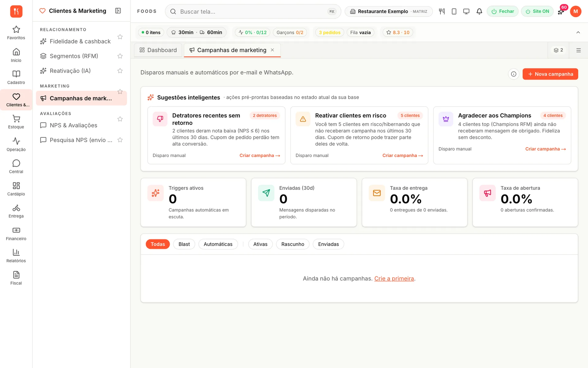Filter campaigns by Enviadas
This screenshot has height=368, width=588.
click(x=328, y=244)
